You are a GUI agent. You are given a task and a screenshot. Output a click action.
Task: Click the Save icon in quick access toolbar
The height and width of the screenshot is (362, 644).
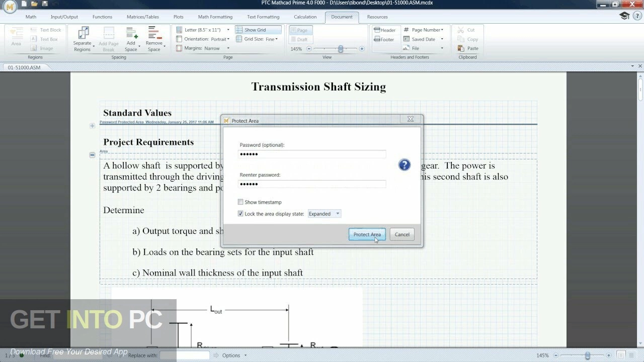[45, 4]
